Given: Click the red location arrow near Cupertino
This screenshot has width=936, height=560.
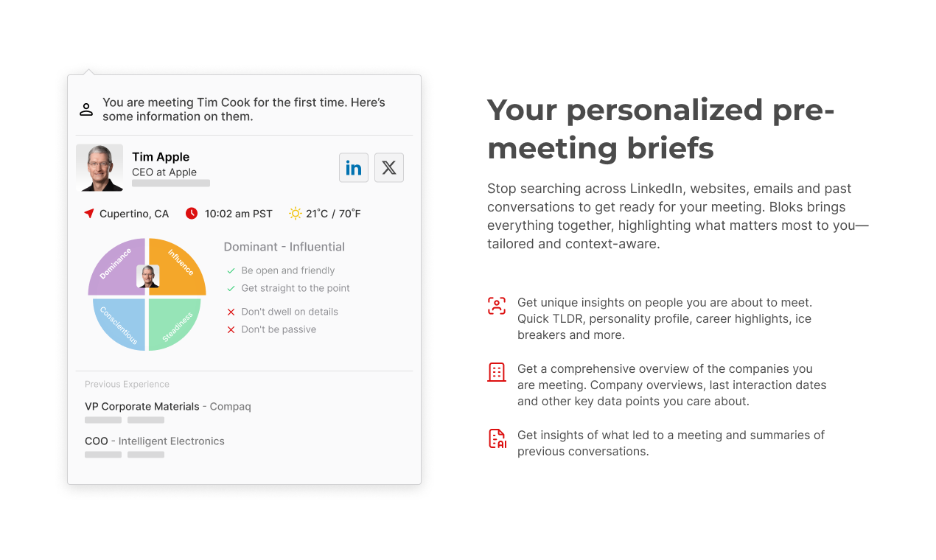Looking at the screenshot, I should coord(89,214).
